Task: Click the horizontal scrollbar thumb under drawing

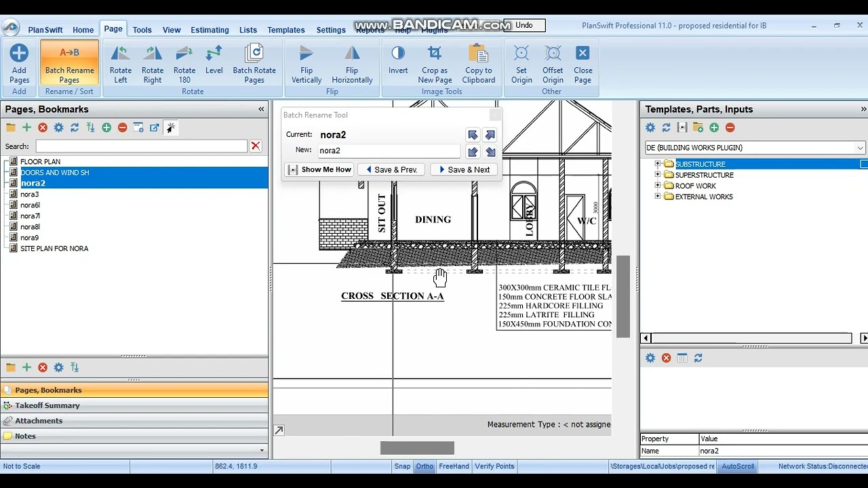Action: (x=417, y=448)
